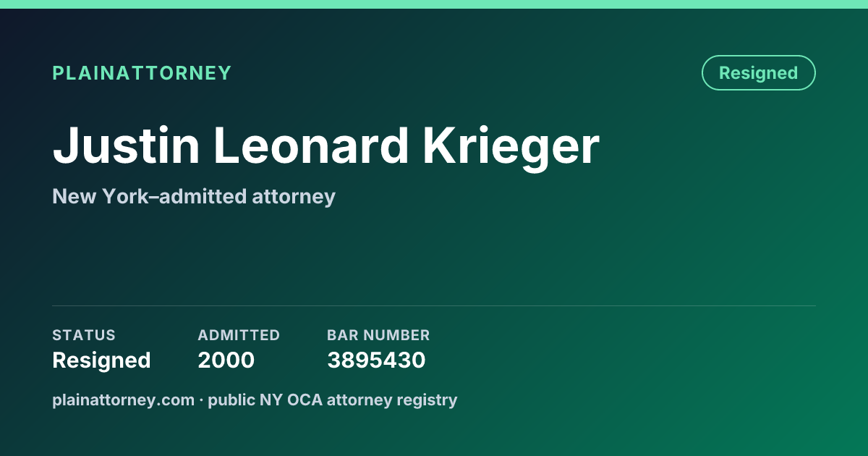
Task: Open the plainattorney.com footer link
Action: click(124, 400)
